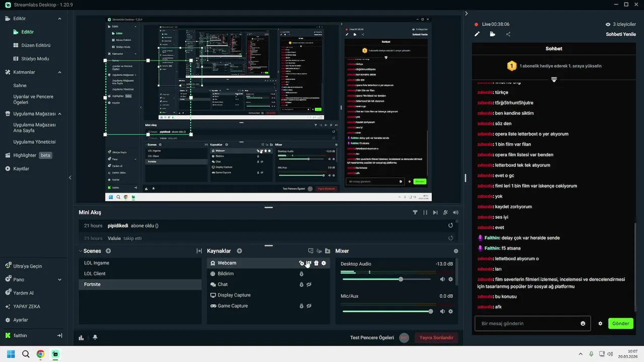
Task: Collapse the chat panel with arrow
Action: tap(466, 14)
